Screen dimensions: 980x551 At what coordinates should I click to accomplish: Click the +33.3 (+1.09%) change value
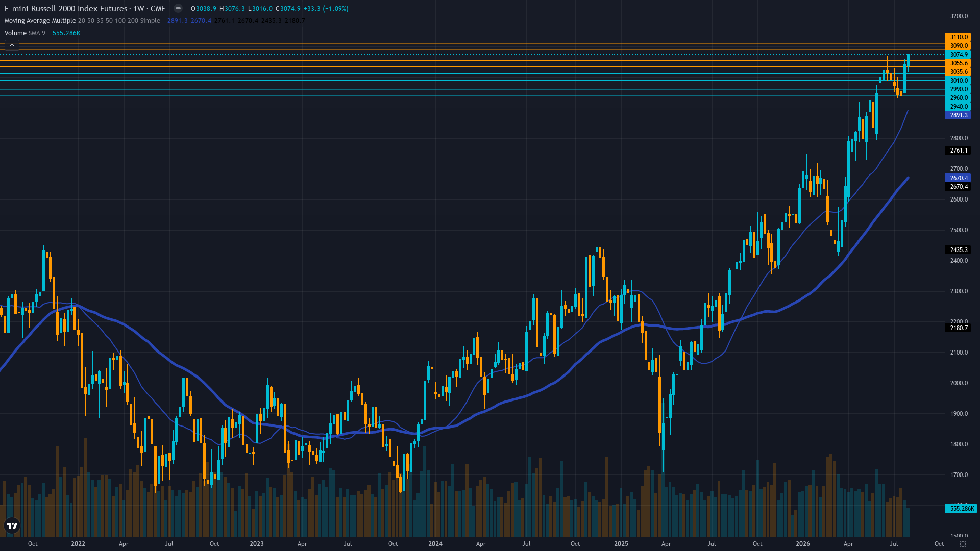click(x=326, y=9)
